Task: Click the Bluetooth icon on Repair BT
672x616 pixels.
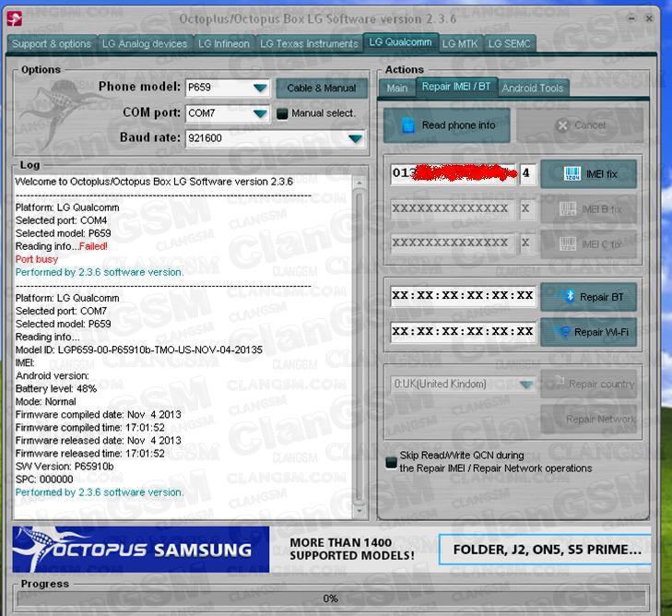Action: point(570,296)
